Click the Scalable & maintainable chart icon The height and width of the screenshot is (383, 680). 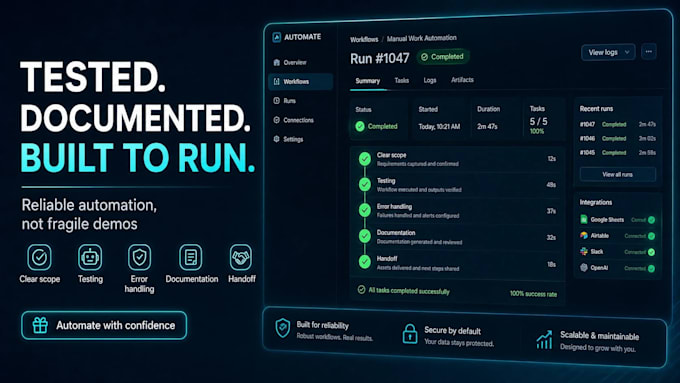[544, 340]
